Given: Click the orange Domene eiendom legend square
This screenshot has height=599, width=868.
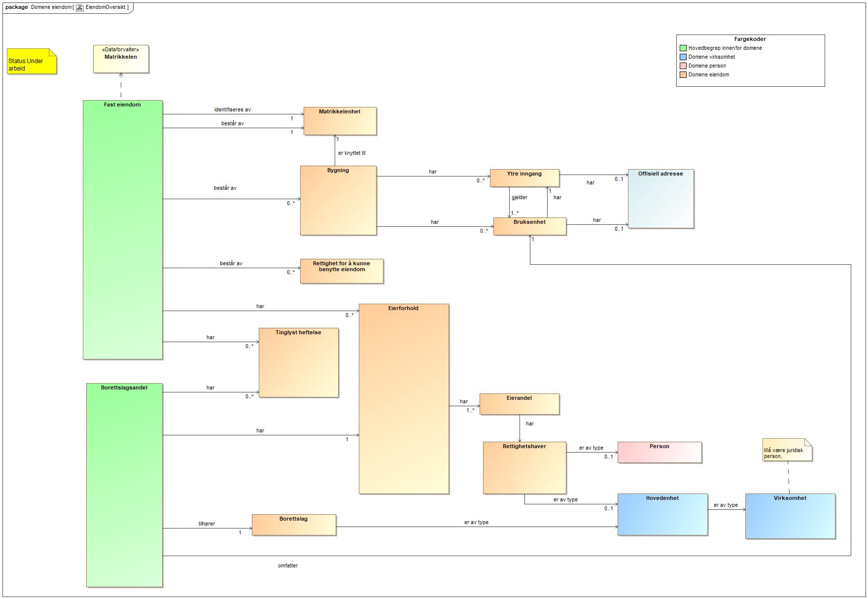Looking at the screenshot, I should tap(683, 75).
